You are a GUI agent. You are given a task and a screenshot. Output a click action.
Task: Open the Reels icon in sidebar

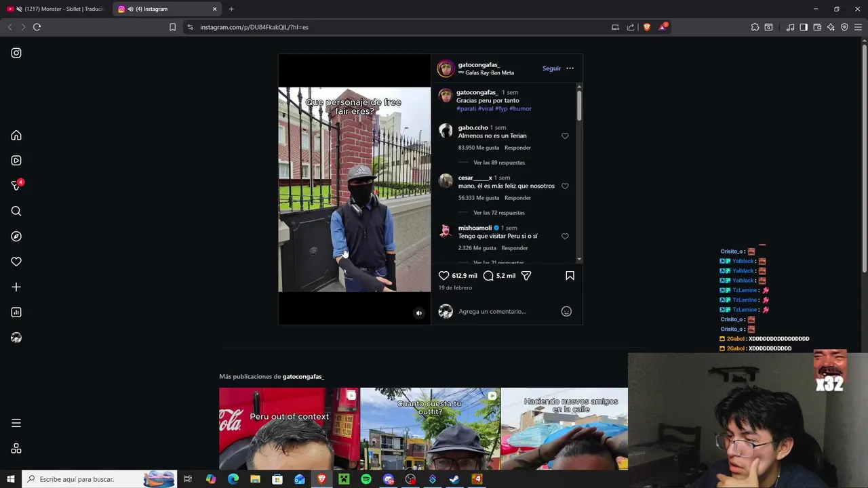click(16, 161)
